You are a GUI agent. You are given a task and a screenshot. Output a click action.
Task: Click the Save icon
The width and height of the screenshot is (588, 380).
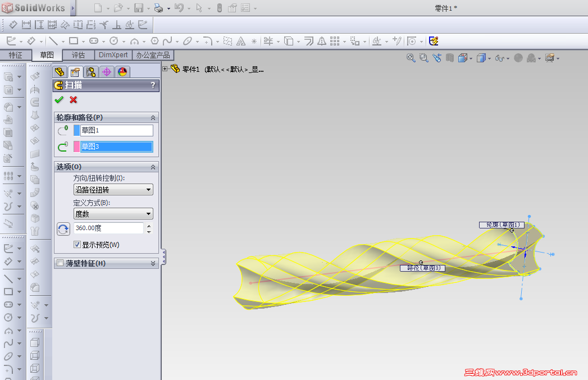139,8
